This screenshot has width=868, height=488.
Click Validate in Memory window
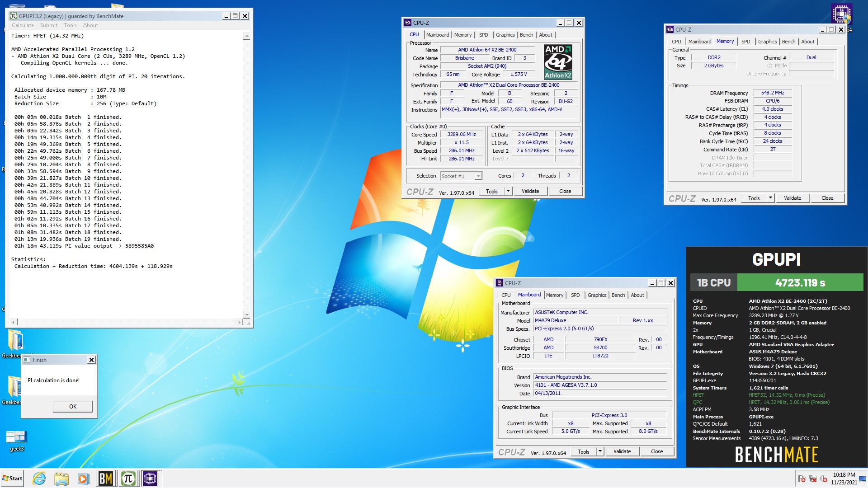[x=793, y=198]
